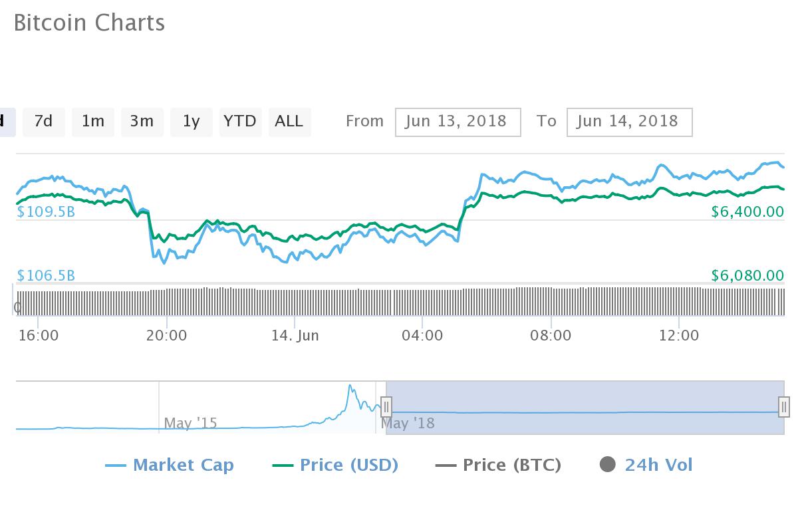
Task: Click the Price (BTC) gray line icon
Action: (446, 465)
